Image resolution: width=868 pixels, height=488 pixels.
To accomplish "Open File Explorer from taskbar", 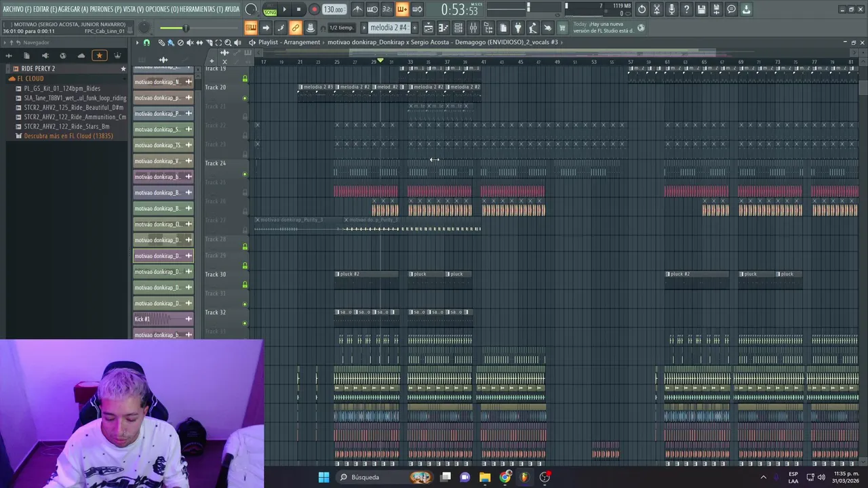I will pyautogui.click(x=485, y=477).
